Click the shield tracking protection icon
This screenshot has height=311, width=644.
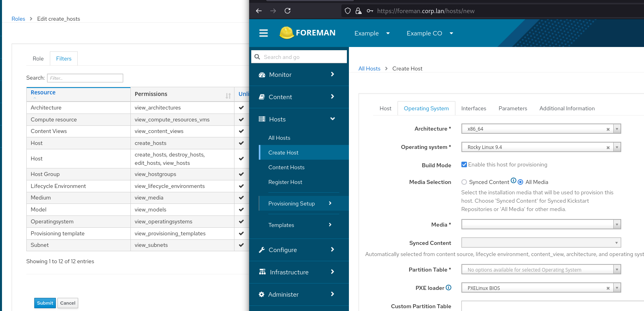[348, 11]
